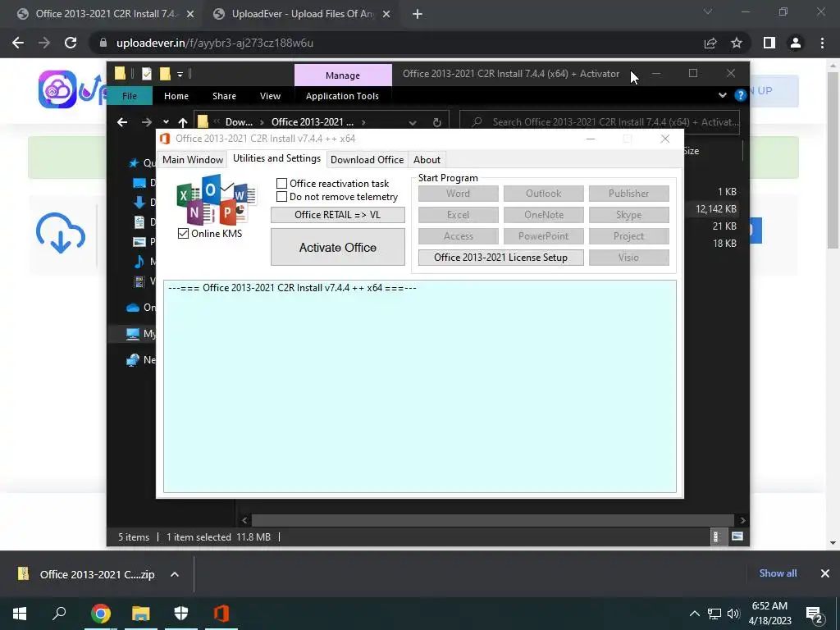Bookmark this page with star icon
840x630 pixels.
coord(737,43)
